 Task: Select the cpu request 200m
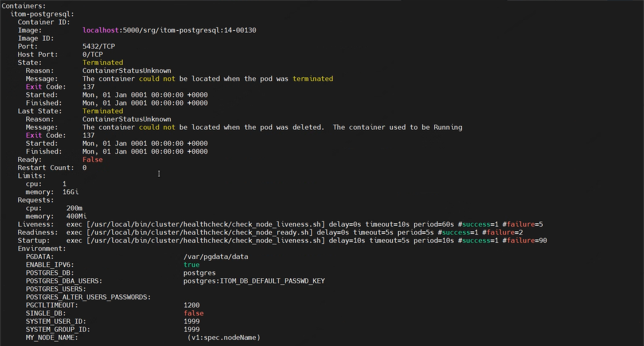coord(74,208)
